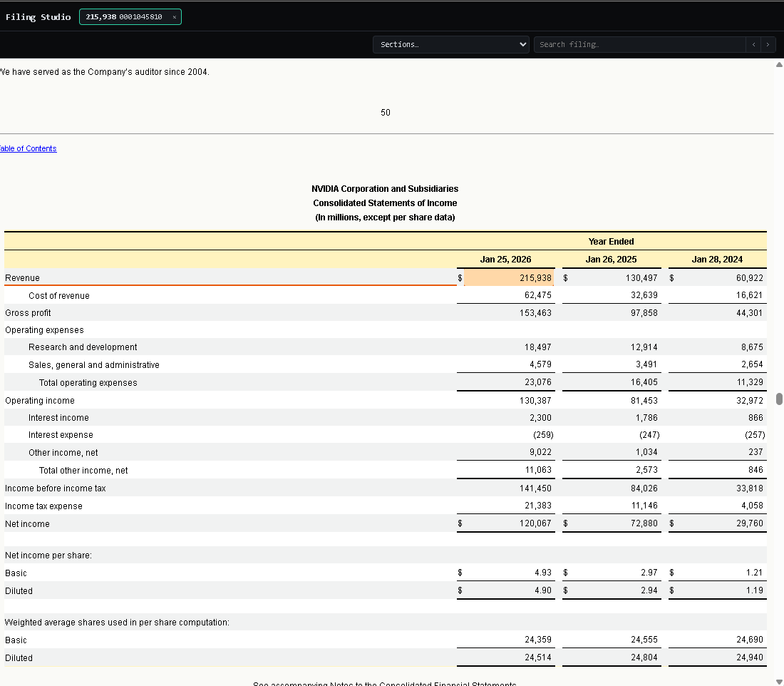Click diluted EPS value 4.90

click(x=542, y=590)
